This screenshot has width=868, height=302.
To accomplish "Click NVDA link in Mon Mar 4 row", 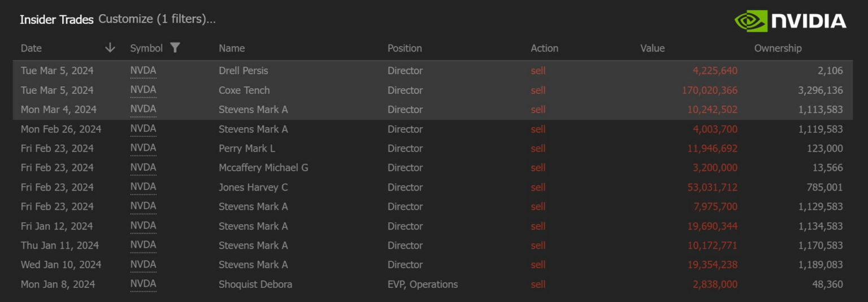I will (143, 109).
